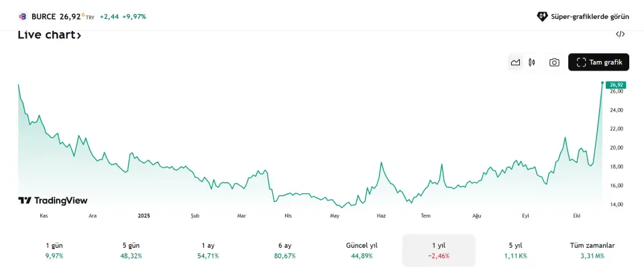Open Süper-grafiklerde görün link
Screen dimensions: 644x280
click(590, 16)
